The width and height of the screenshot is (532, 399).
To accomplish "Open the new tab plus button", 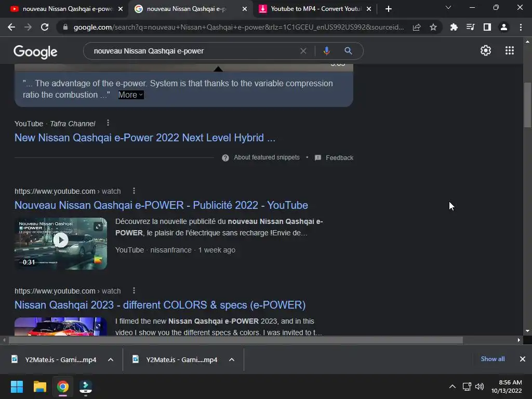I will pos(389,9).
